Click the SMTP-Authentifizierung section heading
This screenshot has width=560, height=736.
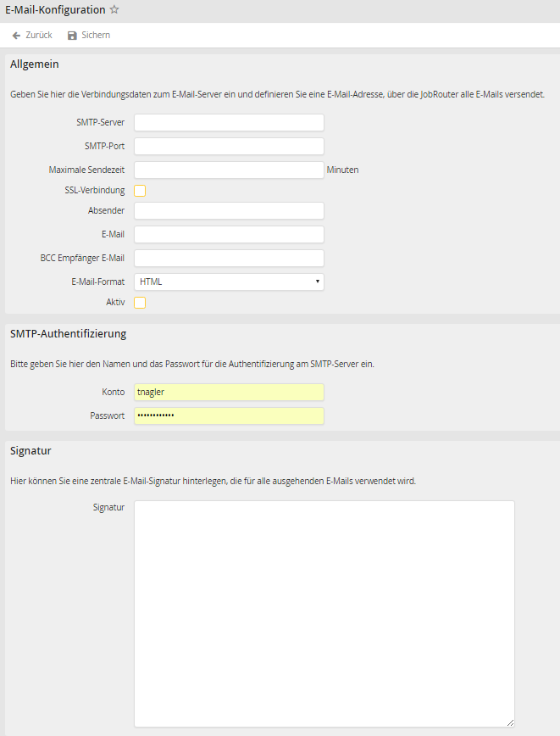click(x=68, y=334)
